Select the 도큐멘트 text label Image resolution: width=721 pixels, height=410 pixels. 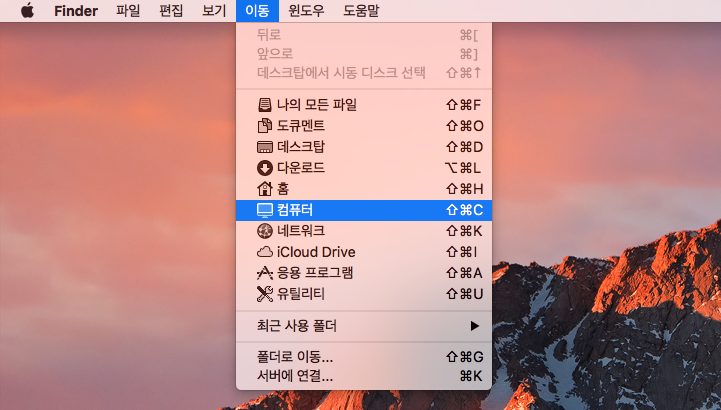click(x=301, y=125)
